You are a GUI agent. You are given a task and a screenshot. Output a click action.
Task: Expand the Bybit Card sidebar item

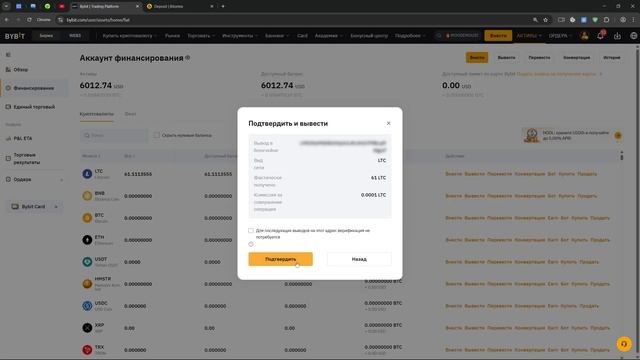tap(35, 207)
